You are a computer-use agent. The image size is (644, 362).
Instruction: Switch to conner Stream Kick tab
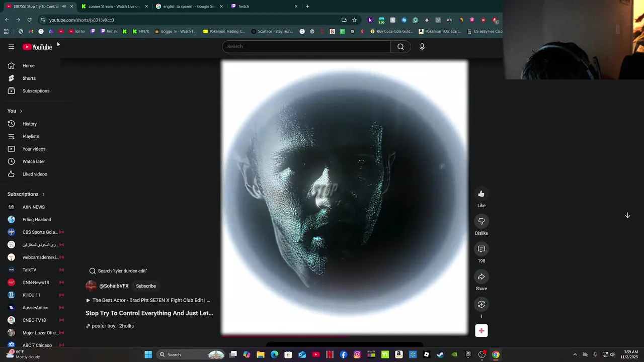[114, 7]
